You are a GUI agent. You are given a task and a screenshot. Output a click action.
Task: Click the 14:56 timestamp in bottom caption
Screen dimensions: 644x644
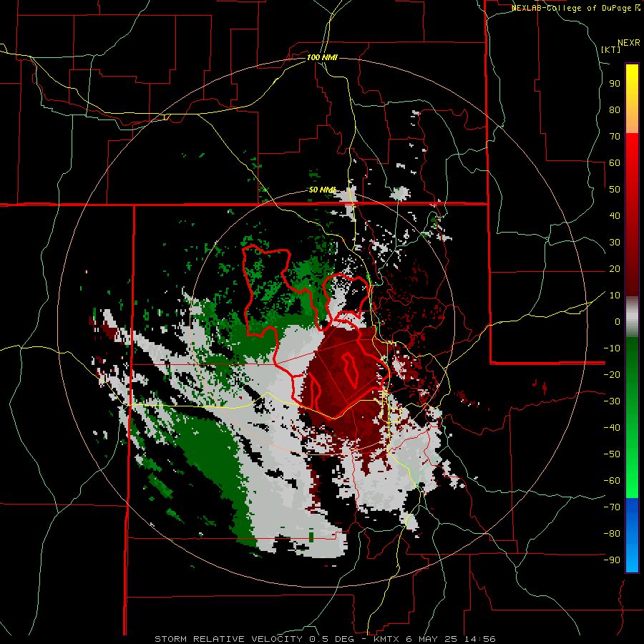click(479, 639)
